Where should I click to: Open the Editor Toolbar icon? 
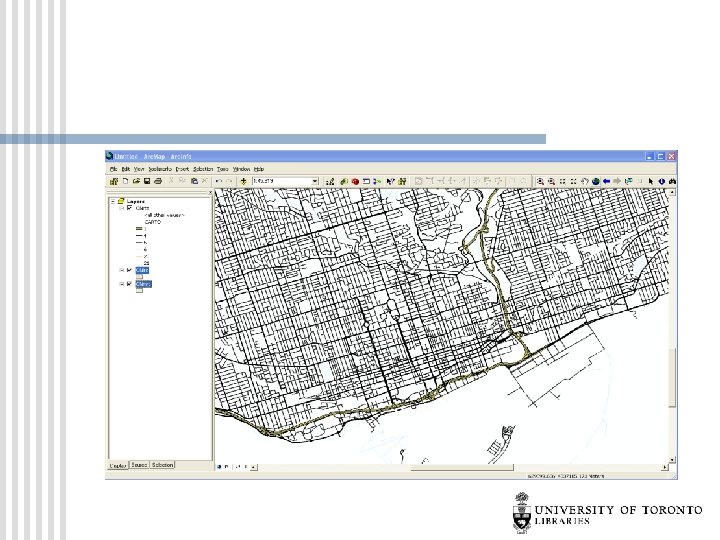tap(330, 181)
